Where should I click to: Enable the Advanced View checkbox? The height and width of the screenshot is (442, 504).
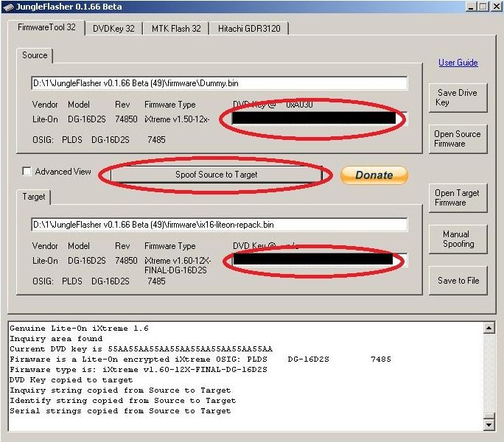(27, 172)
